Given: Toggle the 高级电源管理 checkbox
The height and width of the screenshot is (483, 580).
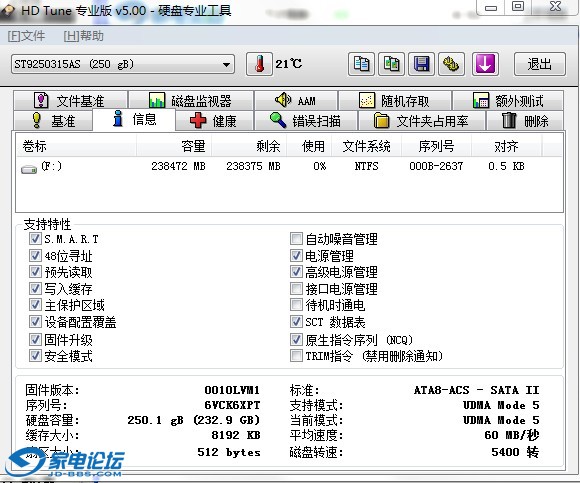Looking at the screenshot, I should 296,272.
